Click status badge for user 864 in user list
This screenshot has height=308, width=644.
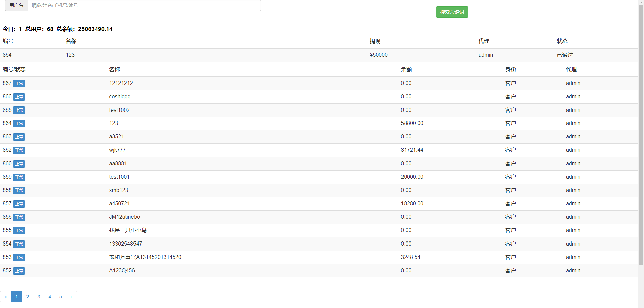tap(19, 124)
